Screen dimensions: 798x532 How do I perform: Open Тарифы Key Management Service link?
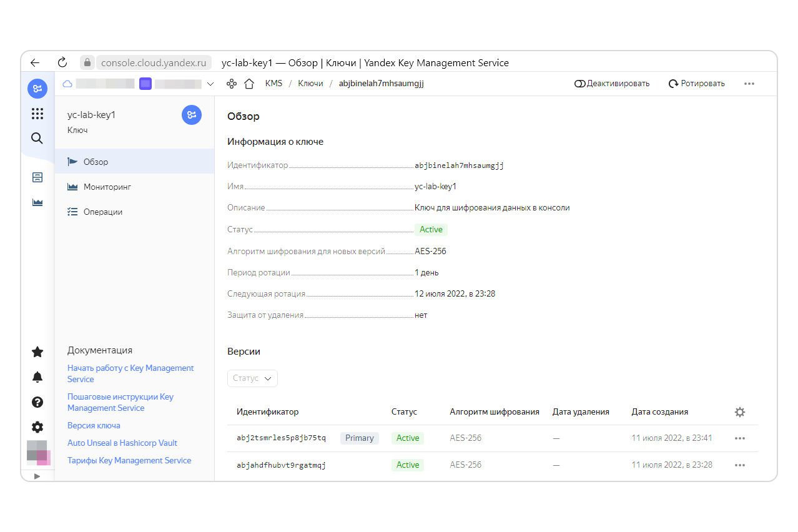[129, 460]
